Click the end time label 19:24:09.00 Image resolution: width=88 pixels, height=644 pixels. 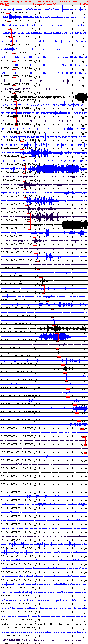click(83, 4)
